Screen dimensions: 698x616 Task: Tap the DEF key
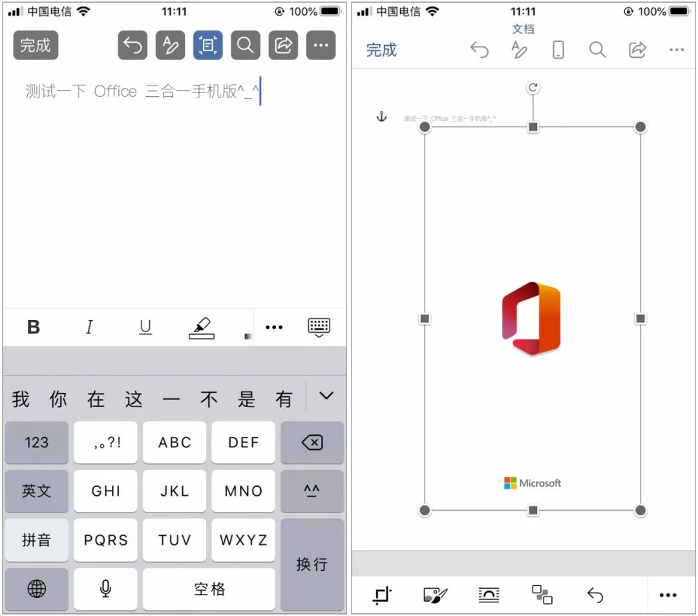(243, 442)
